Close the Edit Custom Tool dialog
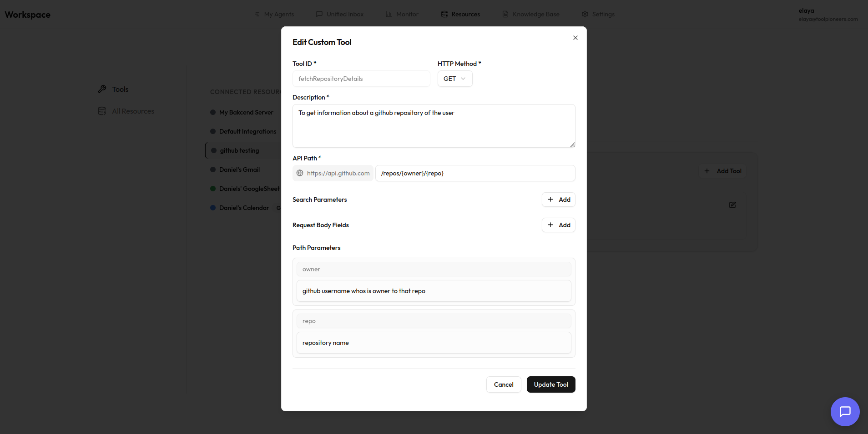Screen dimensions: 868x434 click(575, 38)
